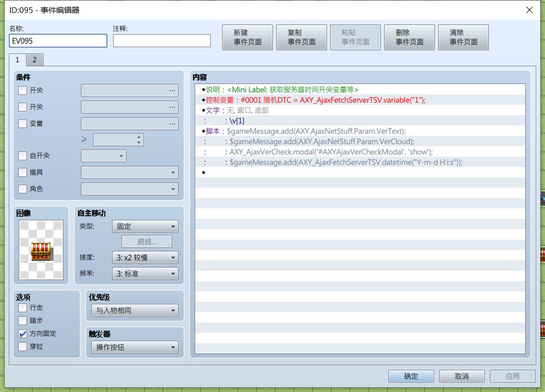Viewport: 545px width, 392px height.
Task: Focus the 名称 field containing EV095
Action: [x=58, y=40]
